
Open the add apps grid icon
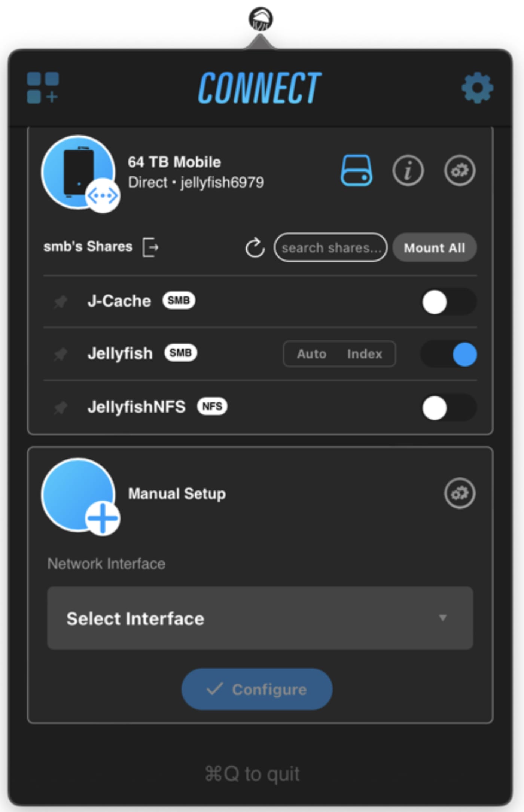coord(43,88)
